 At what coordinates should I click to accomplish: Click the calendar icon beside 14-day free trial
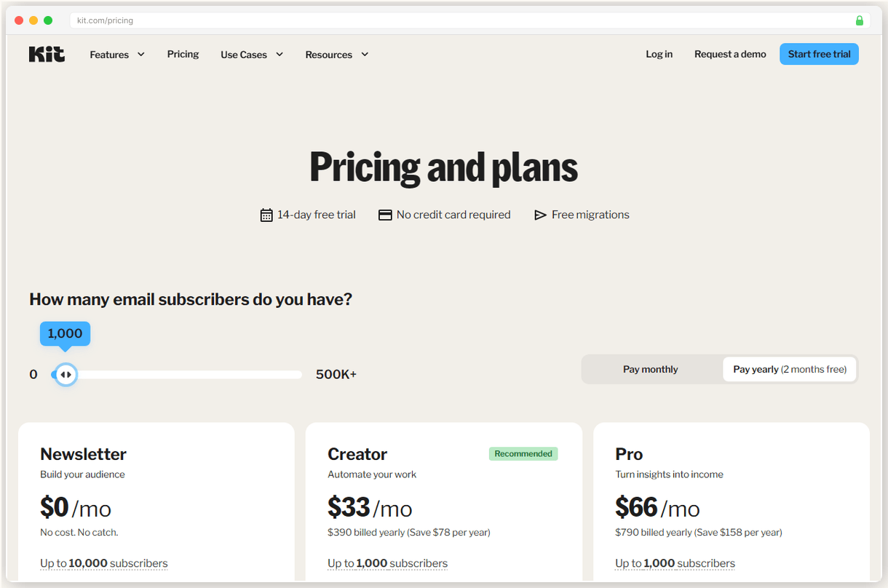tap(266, 215)
